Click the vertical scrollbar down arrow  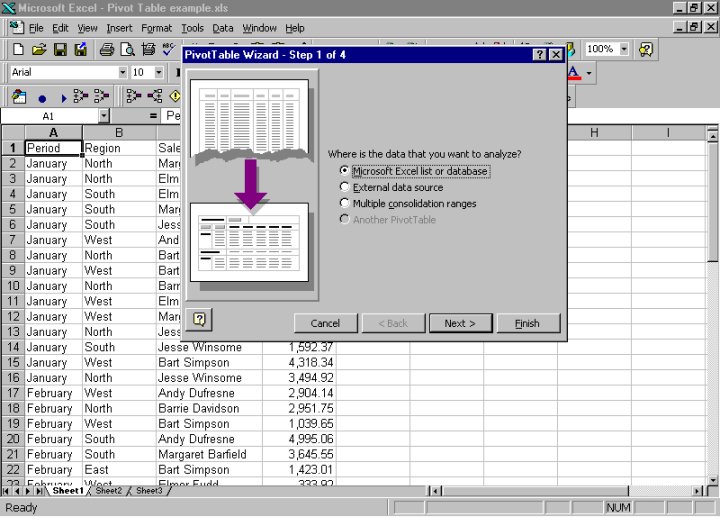pos(712,480)
